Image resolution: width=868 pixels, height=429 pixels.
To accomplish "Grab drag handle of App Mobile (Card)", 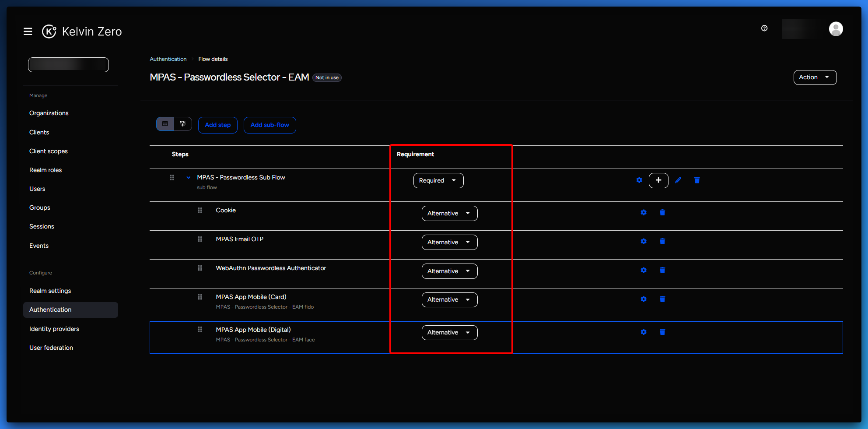I will point(200,297).
